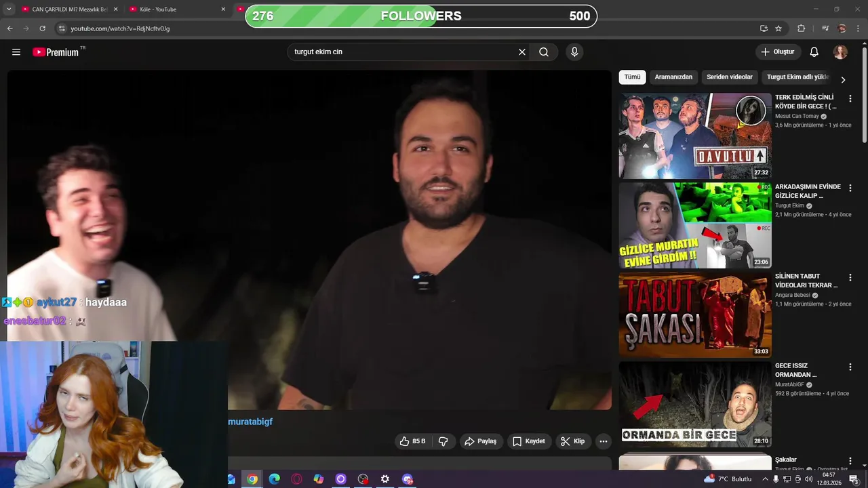This screenshot has width=868, height=488.
Task: Open Microsoft Edge from taskbar
Action: (274, 479)
